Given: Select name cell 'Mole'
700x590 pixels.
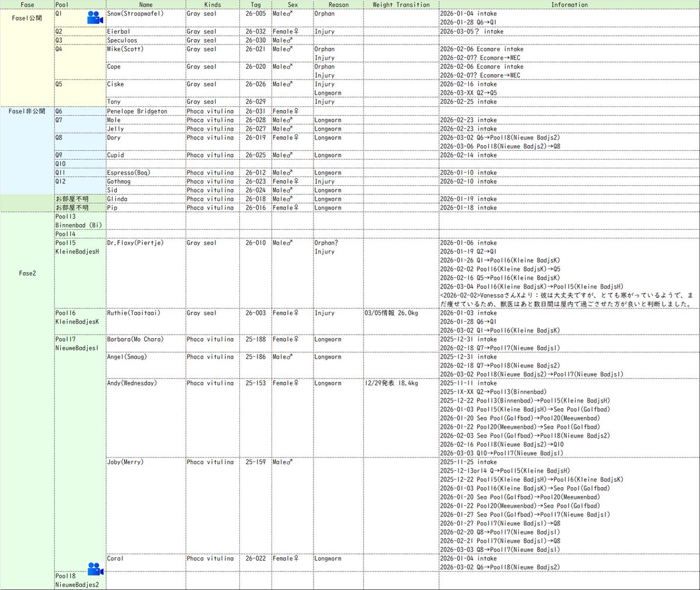Looking at the screenshot, I should (146, 120).
